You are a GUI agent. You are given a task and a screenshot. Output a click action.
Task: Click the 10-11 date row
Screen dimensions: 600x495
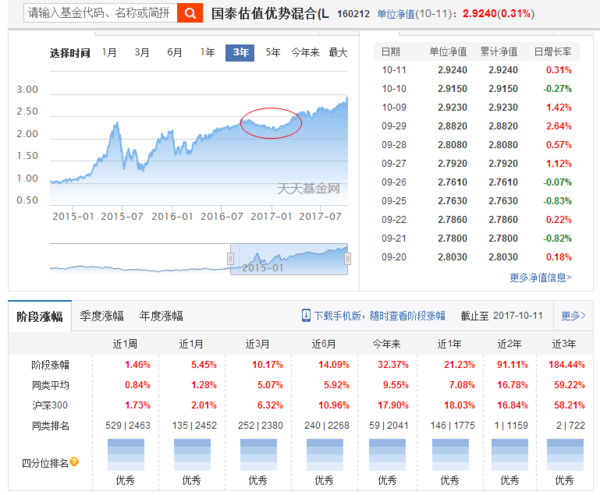click(x=476, y=70)
